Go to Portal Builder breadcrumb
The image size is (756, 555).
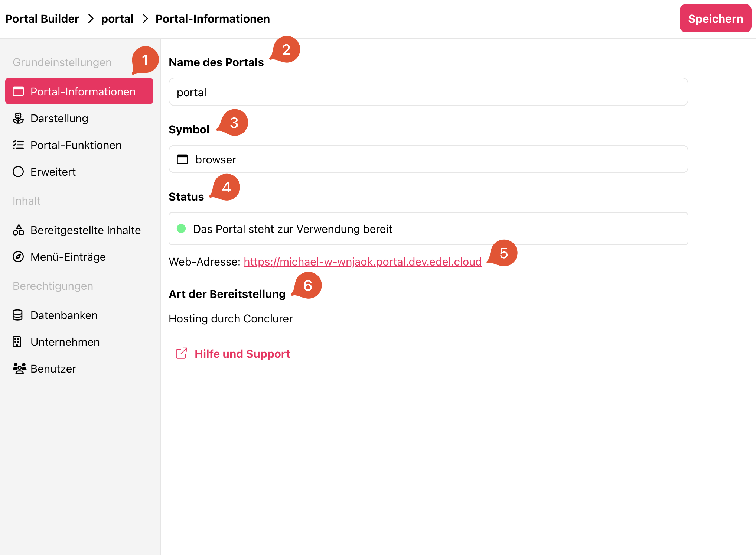coord(42,19)
